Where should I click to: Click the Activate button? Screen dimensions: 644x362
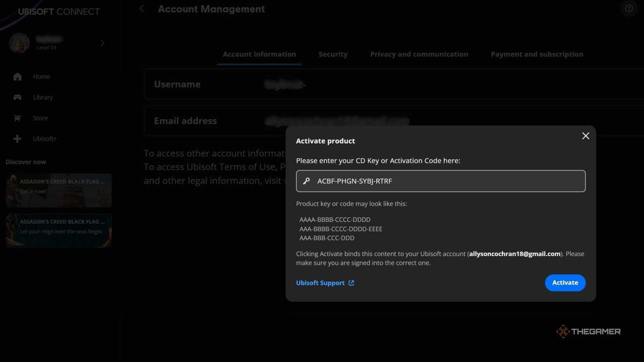coord(565,283)
